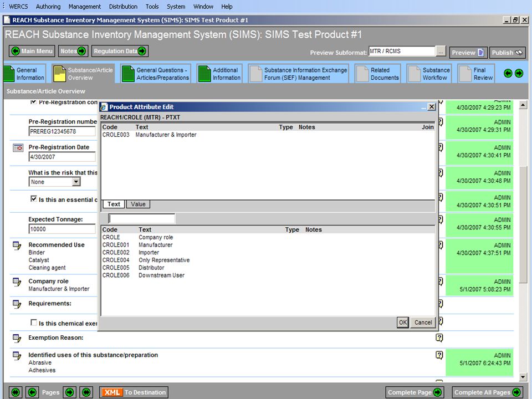Edit Identified uses of this substance
532x399 pixels.
coord(17,356)
